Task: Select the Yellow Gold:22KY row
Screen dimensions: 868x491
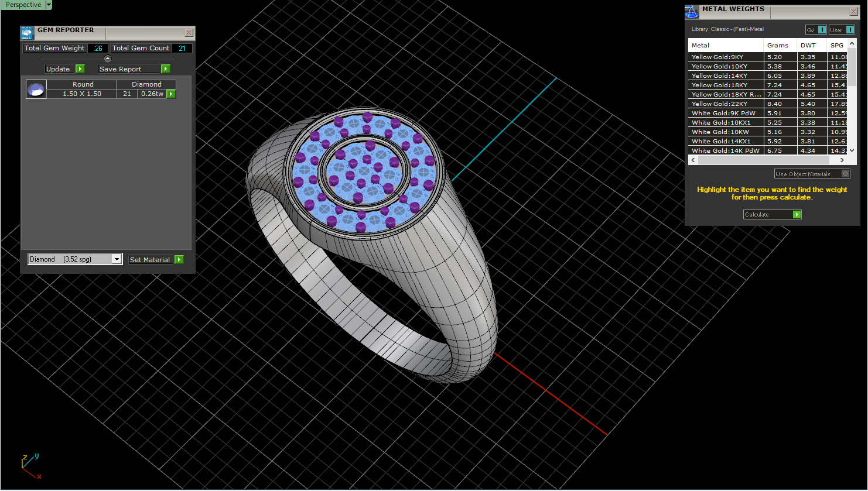Action: click(x=768, y=104)
